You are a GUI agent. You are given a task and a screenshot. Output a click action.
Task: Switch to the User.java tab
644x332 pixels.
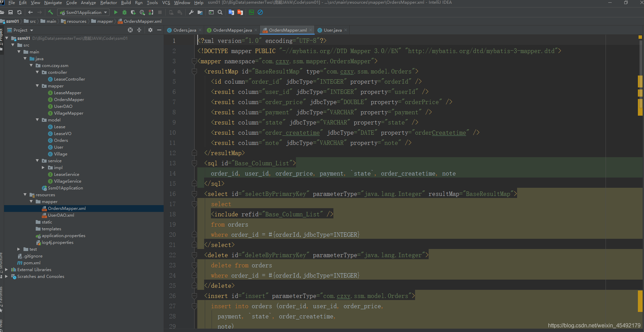[332, 30]
